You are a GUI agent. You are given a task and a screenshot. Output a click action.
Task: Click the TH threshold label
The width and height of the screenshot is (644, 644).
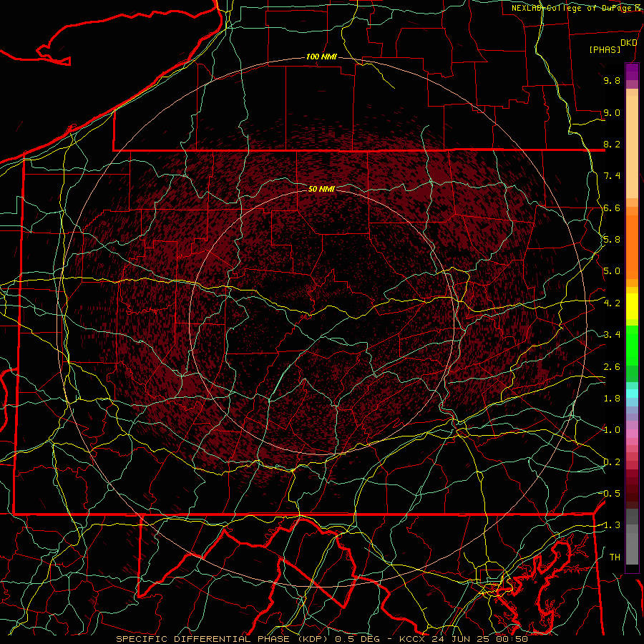click(615, 557)
